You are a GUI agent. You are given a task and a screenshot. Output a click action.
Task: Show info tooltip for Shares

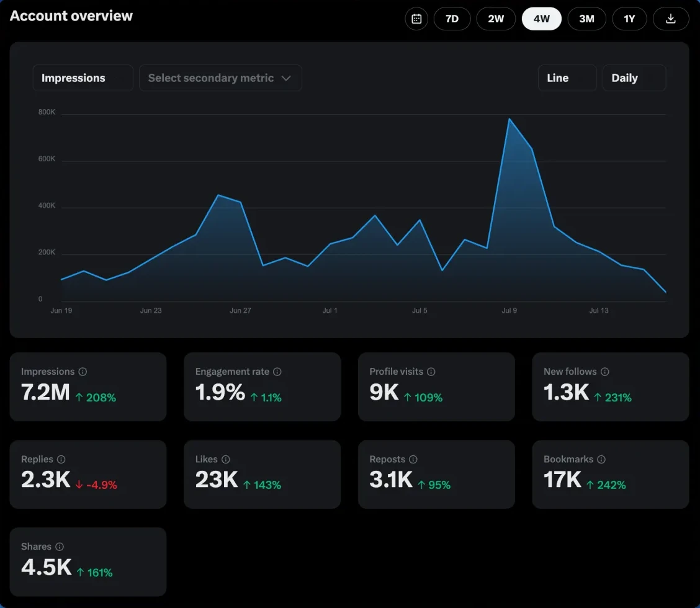pyautogui.click(x=60, y=547)
